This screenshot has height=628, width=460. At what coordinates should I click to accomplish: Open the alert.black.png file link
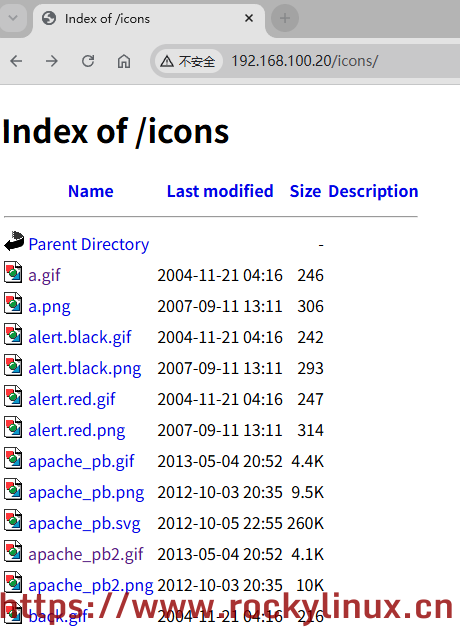pos(84,368)
